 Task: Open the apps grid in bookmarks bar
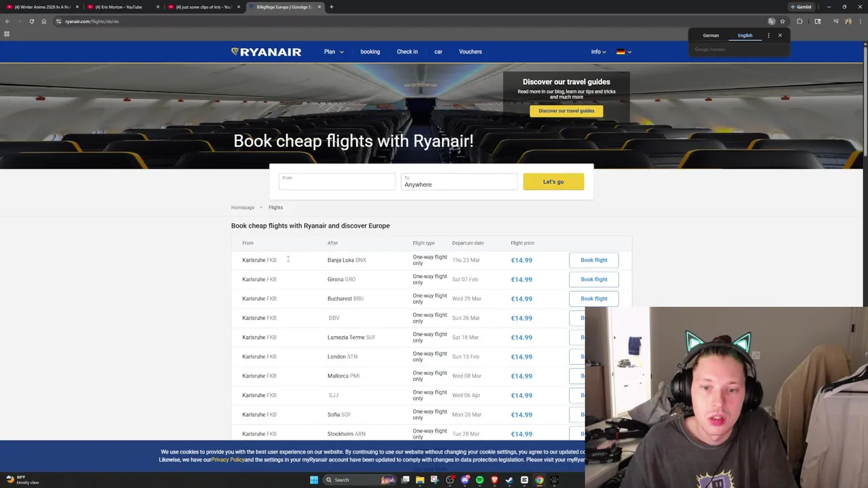pyautogui.click(x=7, y=34)
